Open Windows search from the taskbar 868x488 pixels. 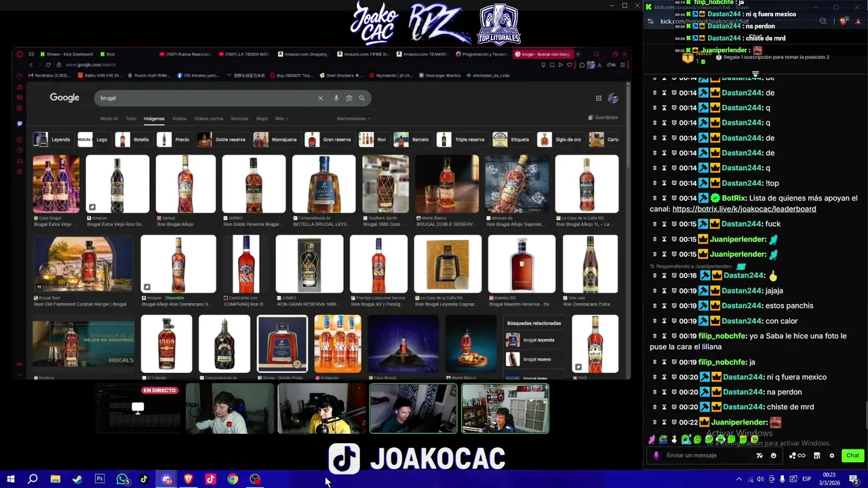point(33,479)
